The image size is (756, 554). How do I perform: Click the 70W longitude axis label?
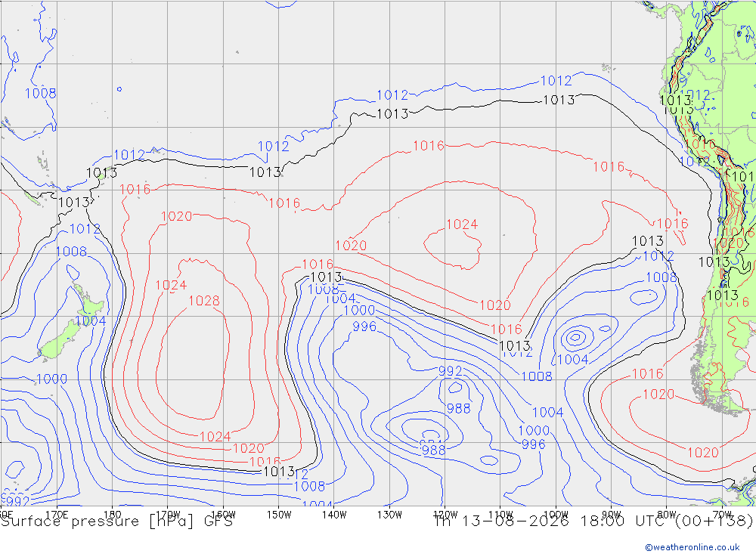tap(722, 515)
